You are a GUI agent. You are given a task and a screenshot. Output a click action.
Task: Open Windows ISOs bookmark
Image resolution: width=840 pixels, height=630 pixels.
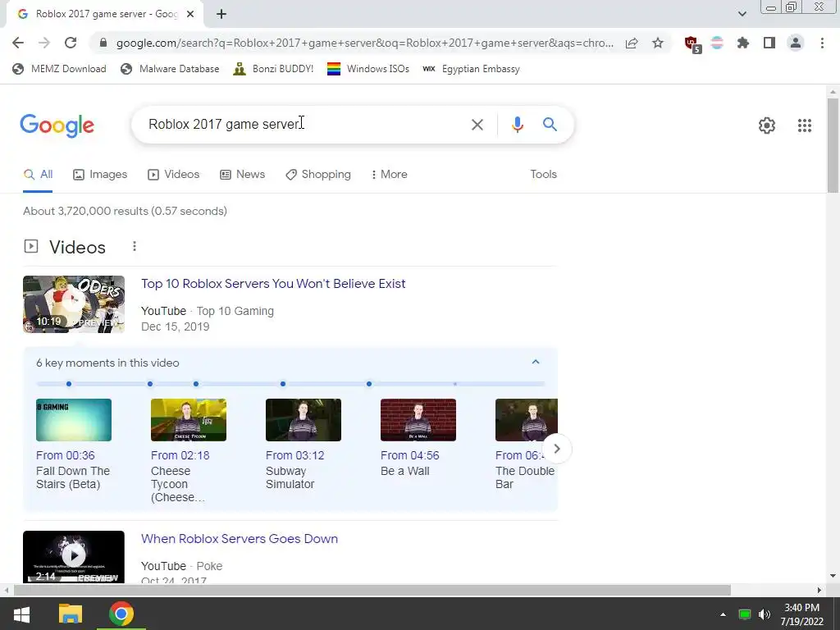368,69
